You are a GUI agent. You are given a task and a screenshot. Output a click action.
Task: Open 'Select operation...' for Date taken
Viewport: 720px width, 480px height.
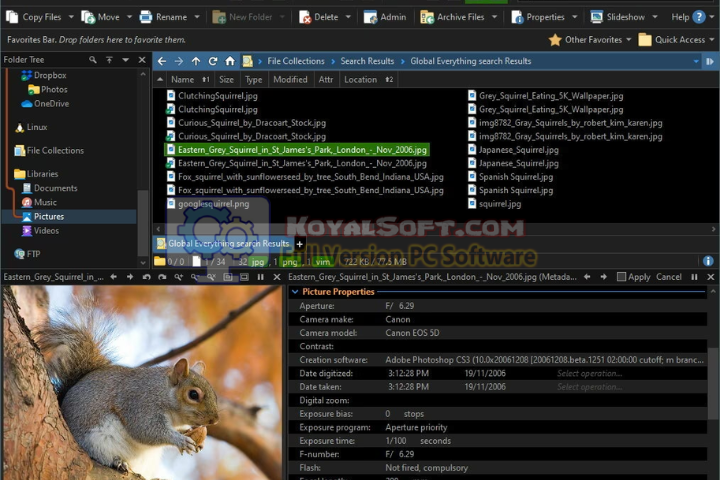pos(590,387)
